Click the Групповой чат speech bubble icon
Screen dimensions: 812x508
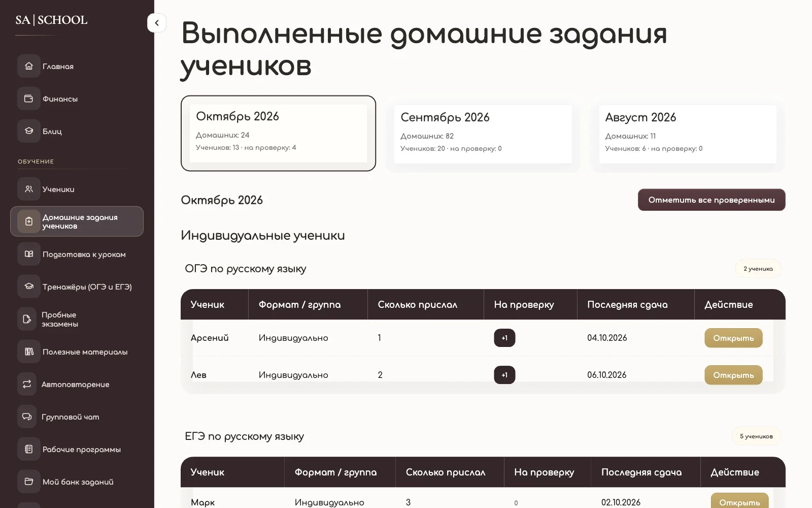tap(27, 417)
